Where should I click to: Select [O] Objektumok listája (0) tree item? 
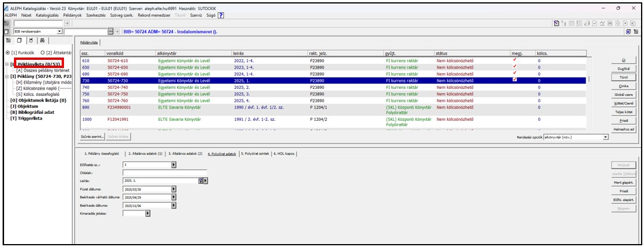(38, 100)
